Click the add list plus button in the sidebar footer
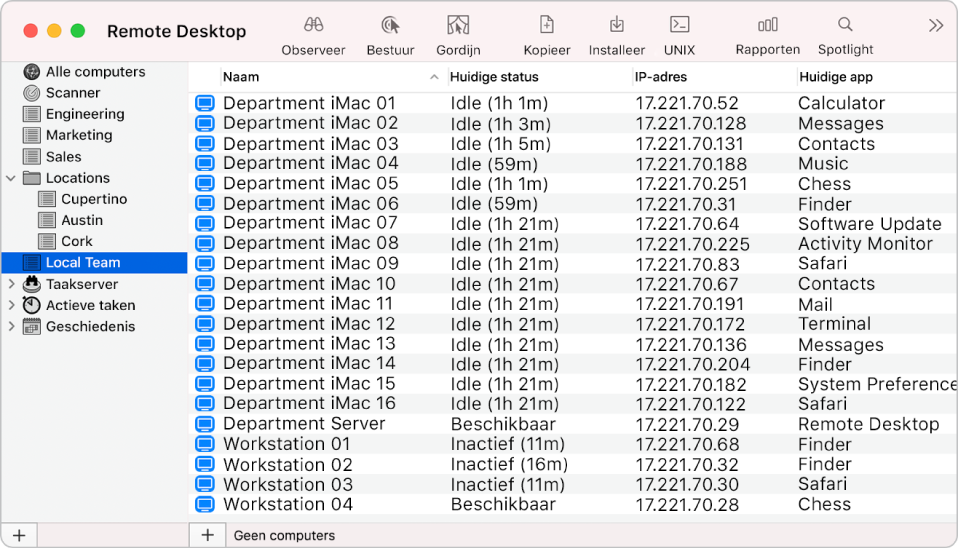958x548 pixels. [x=18, y=535]
